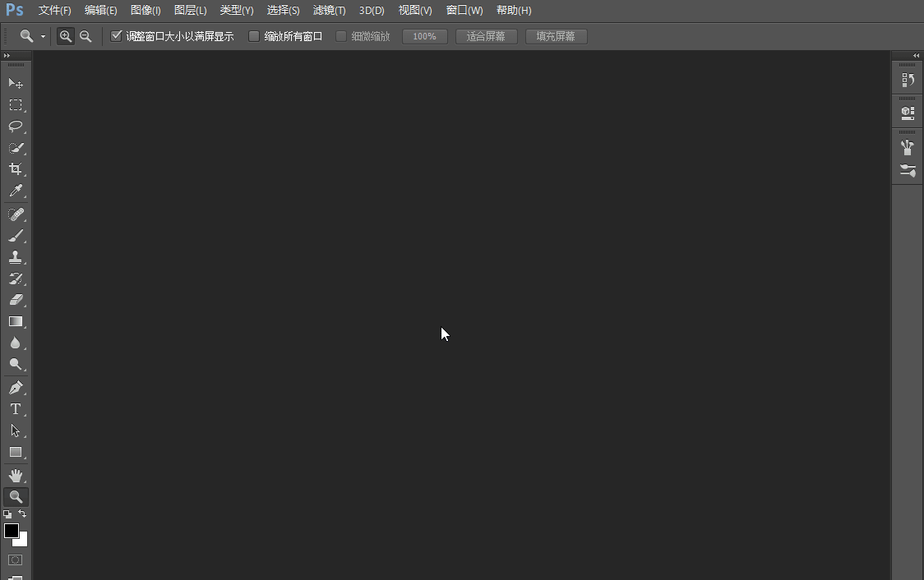
Task: Select the Hand tool
Action: click(15, 476)
